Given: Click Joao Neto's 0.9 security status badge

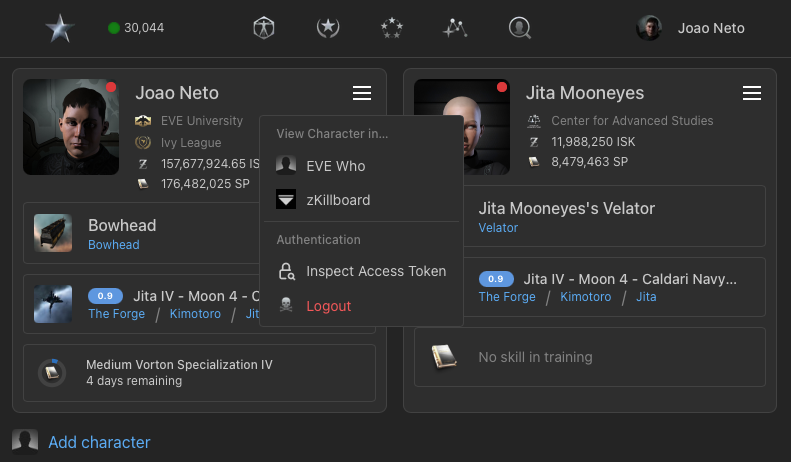Looking at the screenshot, I should click(105, 296).
